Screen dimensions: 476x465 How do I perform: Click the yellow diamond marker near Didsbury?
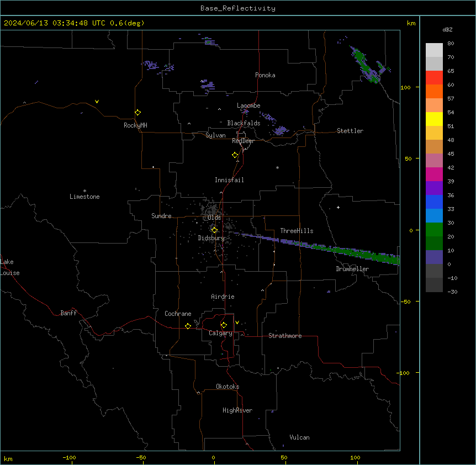(x=214, y=230)
